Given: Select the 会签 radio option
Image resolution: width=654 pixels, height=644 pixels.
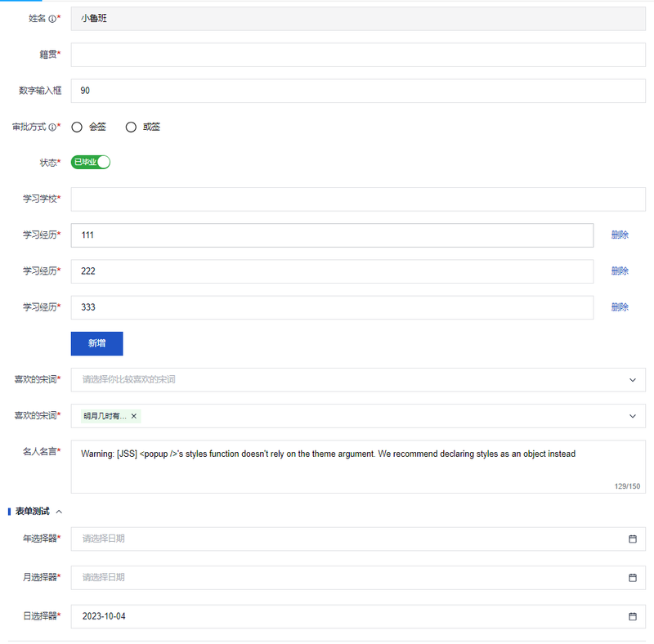Looking at the screenshot, I should click(77, 127).
